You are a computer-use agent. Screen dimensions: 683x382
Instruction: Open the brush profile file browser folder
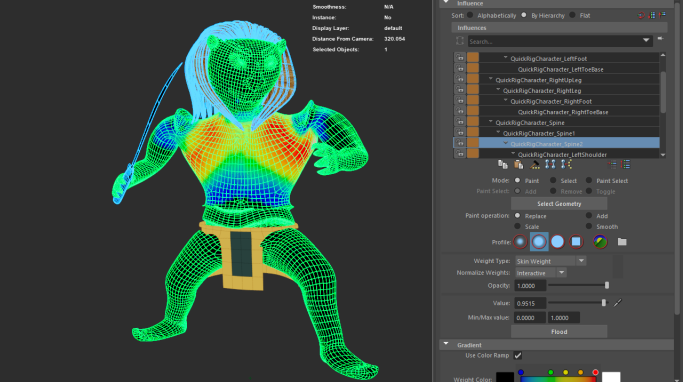pyautogui.click(x=622, y=241)
